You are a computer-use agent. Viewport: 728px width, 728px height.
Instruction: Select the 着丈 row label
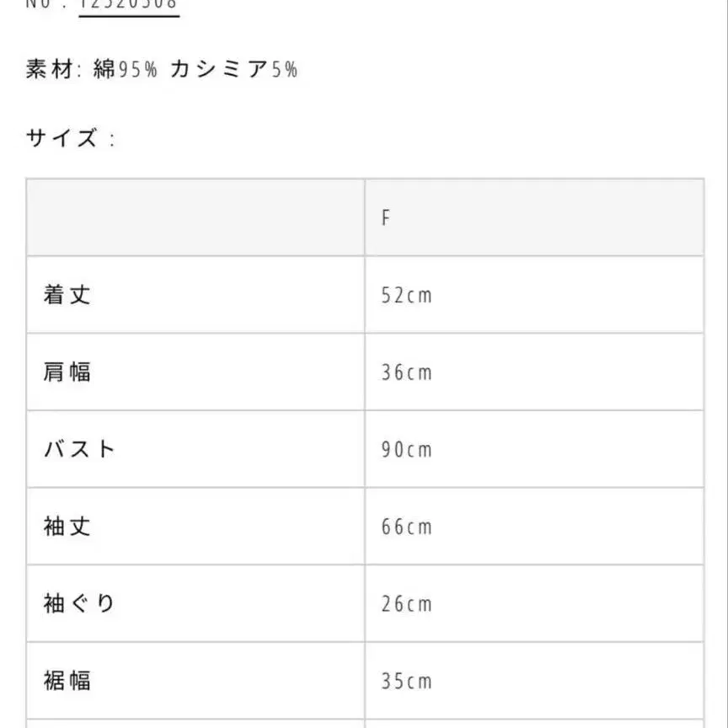point(67,295)
